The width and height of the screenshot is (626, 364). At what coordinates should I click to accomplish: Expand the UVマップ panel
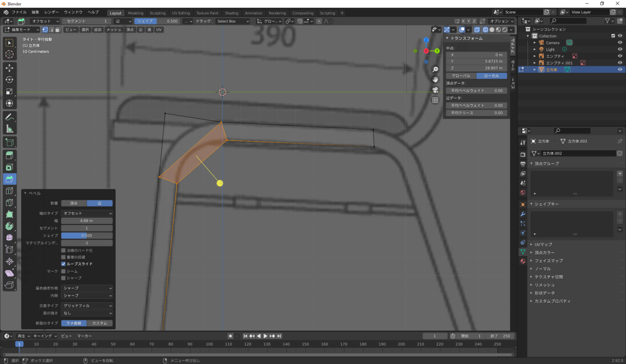[x=544, y=244]
